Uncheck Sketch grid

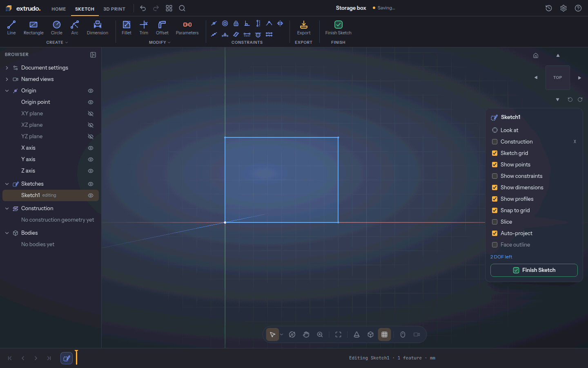click(495, 153)
